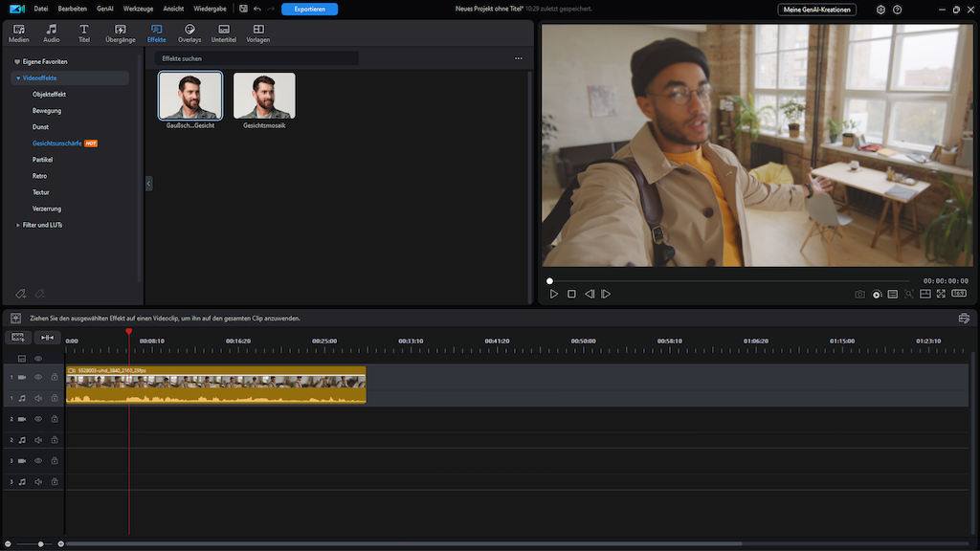Click the preview playback seek slider
Image resolution: width=980 pixels, height=551 pixels.
727,281
